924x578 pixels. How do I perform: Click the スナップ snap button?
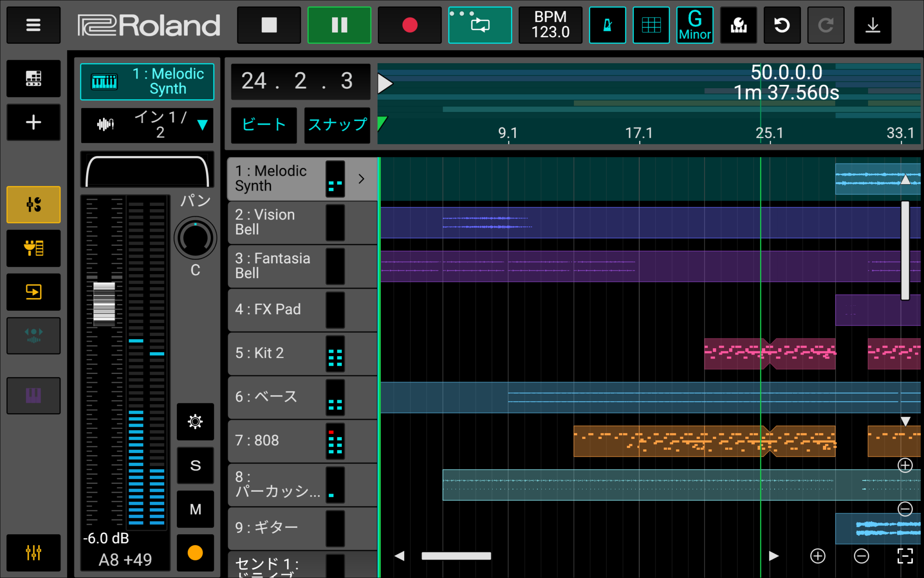(337, 125)
